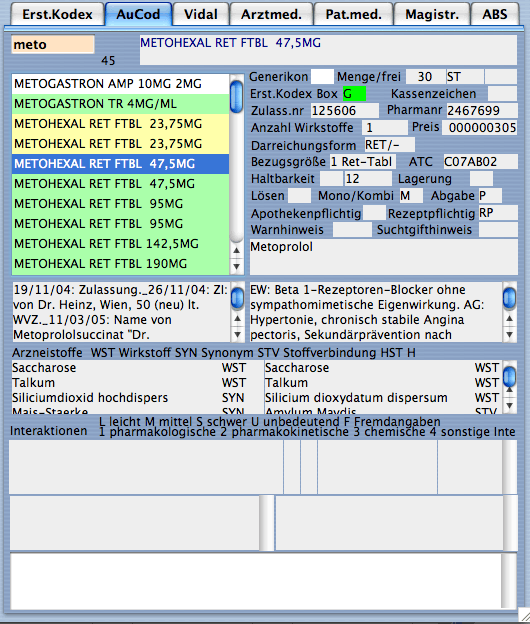Open the Vidal tab
Screen dimensions: 530x624
[201, 14]
